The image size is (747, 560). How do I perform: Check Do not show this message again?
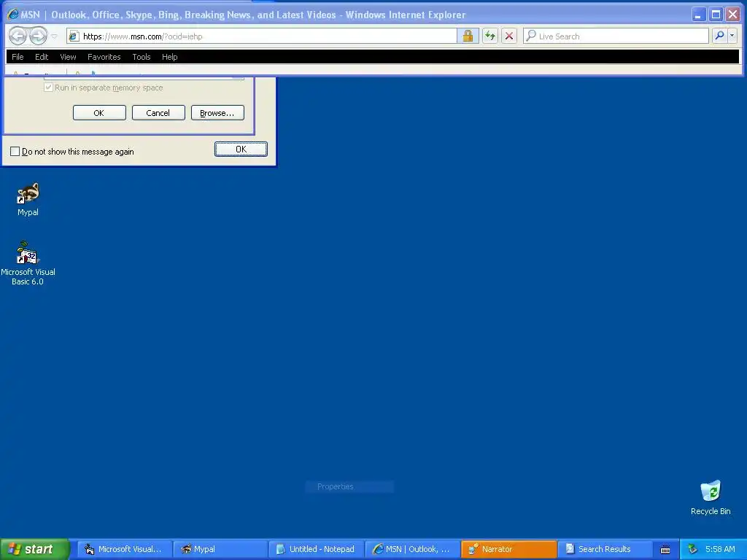coord(15,152)
